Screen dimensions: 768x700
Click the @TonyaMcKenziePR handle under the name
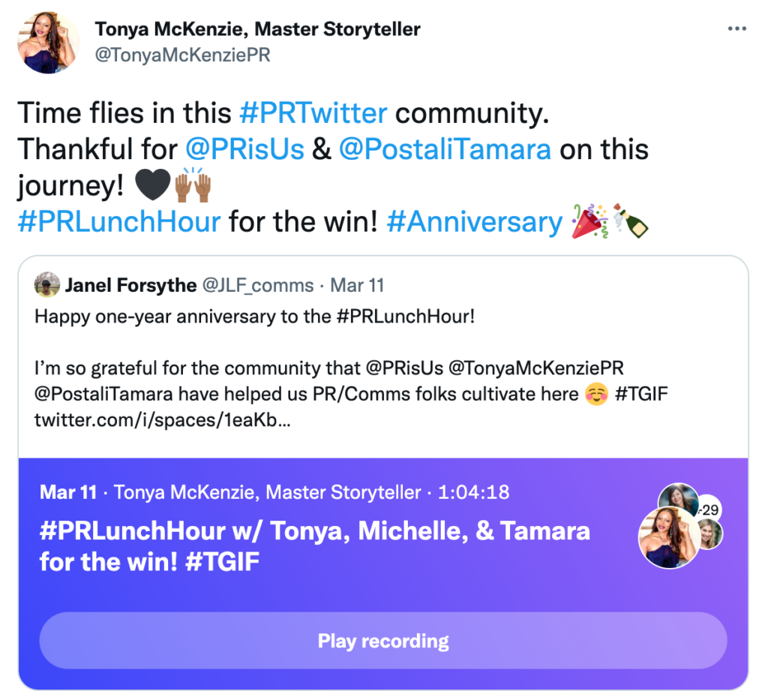[x=183, y=55]
